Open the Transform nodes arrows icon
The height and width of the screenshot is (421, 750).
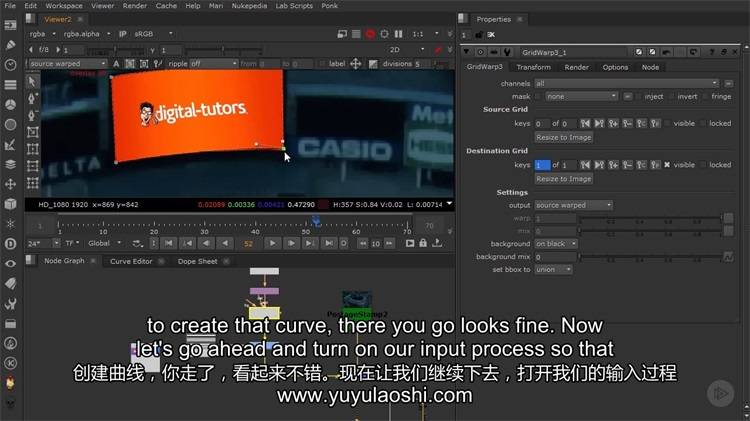click(x=10, y=184)
